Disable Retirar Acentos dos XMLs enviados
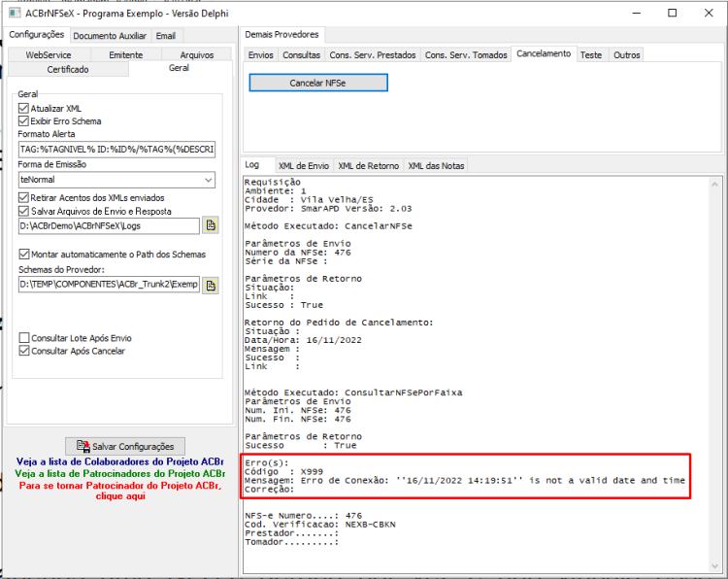This screenshot has height=579, width=728. click(23, 198)
